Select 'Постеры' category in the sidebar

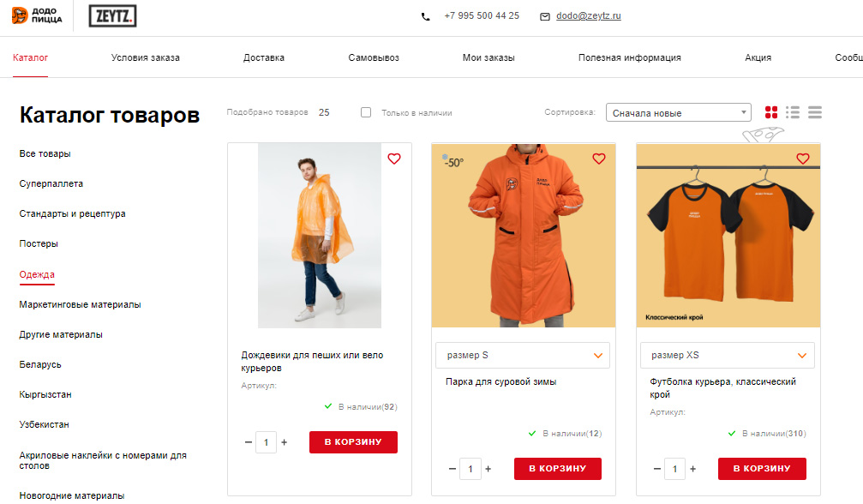39,243
